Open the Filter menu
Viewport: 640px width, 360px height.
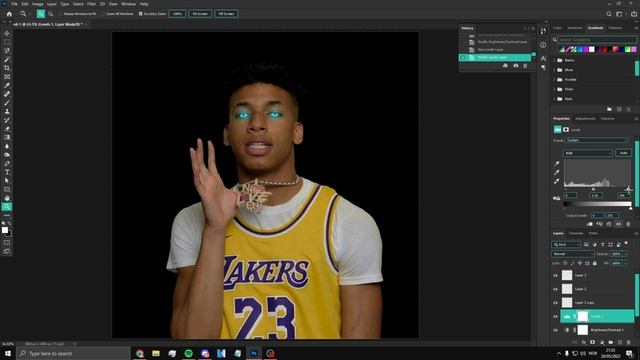(x=91, y=4)
